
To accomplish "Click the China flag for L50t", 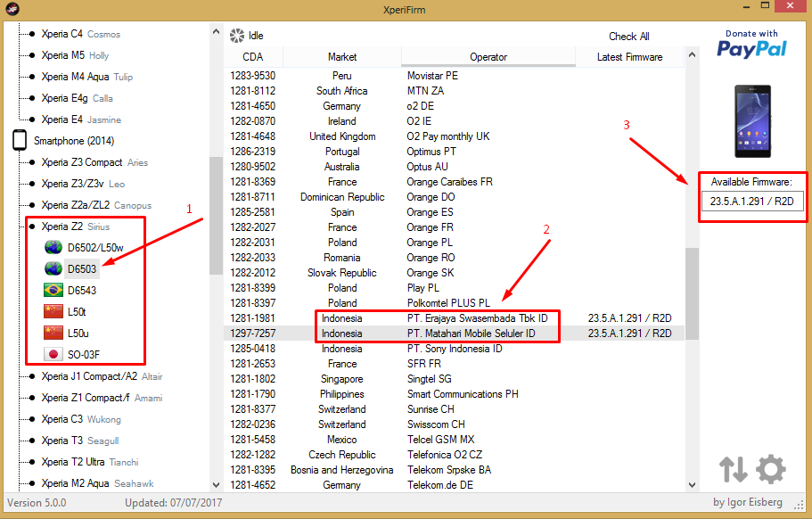I will 53,312.
